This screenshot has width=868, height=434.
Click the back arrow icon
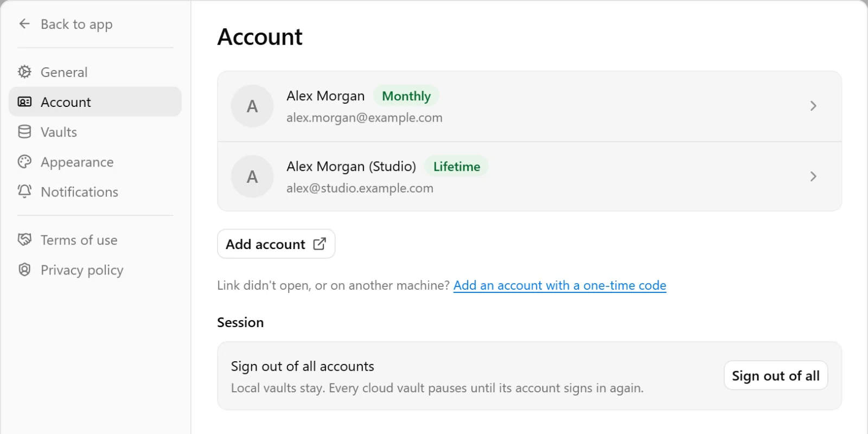tap(24, 24)
